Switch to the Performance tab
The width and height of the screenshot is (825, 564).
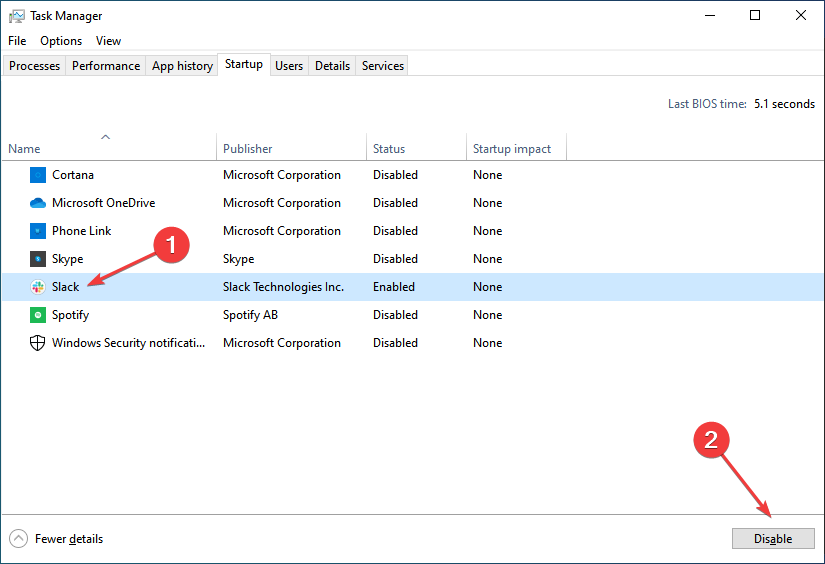pos(106,66)
